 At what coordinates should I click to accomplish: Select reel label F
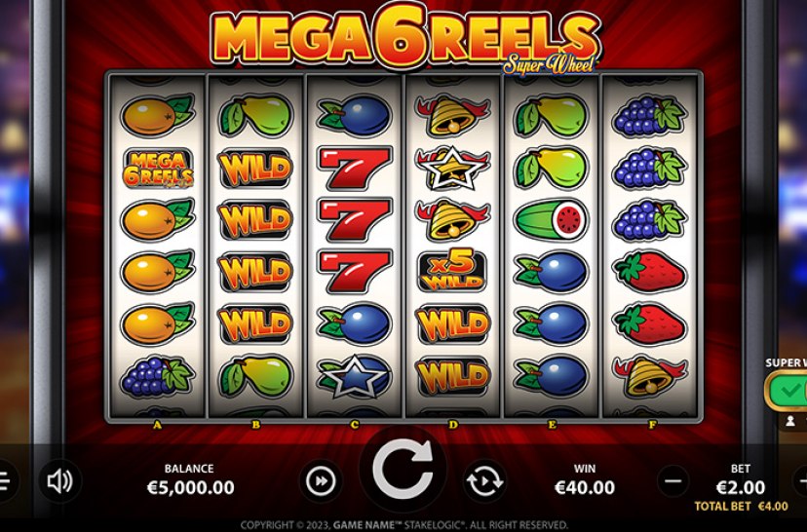tap(652, 425)
